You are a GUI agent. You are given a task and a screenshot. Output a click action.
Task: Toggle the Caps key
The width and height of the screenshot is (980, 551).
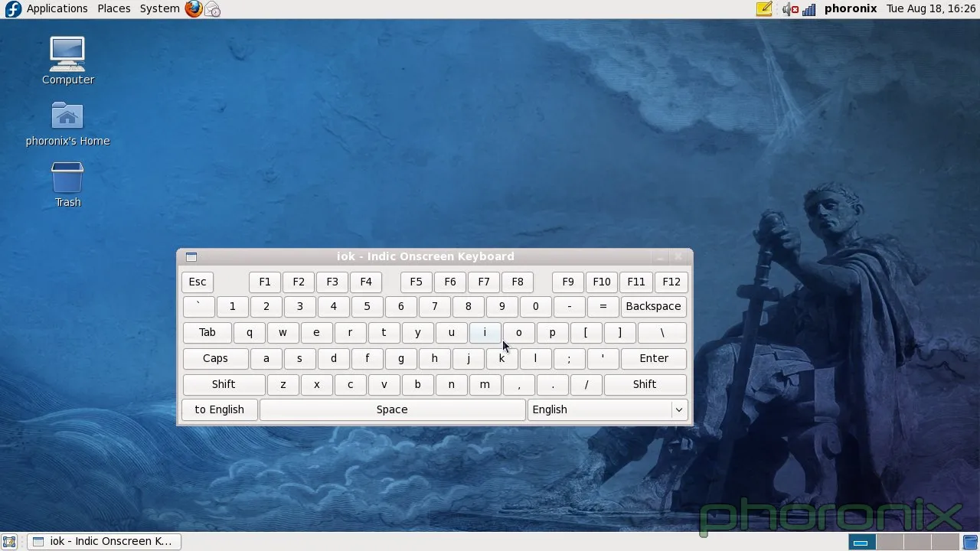[x=215, y=358]
